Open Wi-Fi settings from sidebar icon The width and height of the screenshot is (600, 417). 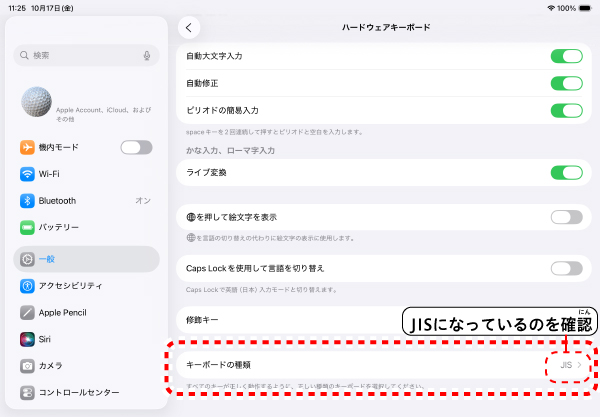point(27,174)
